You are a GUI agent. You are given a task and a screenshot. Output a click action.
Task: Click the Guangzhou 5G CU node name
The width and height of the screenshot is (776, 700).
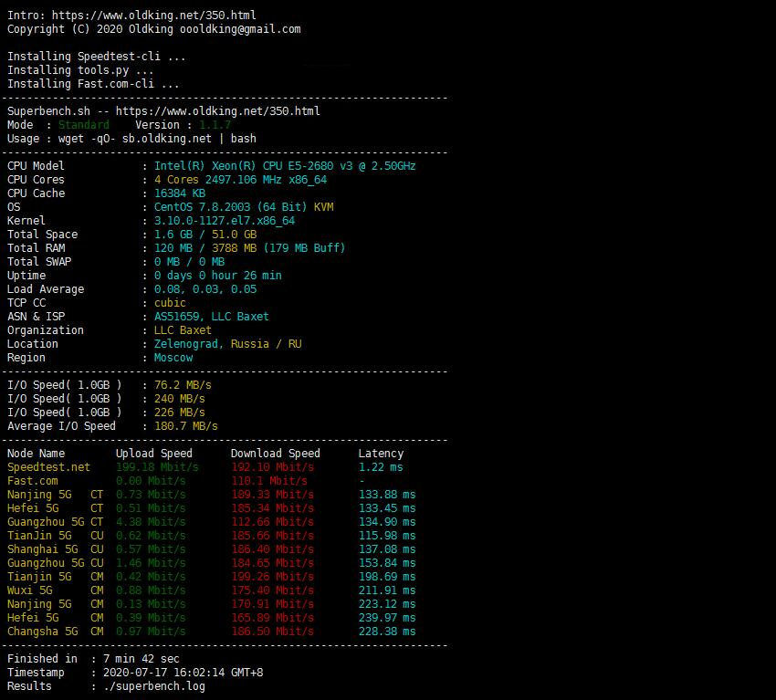pyautogui.click(x=55, y=563)
